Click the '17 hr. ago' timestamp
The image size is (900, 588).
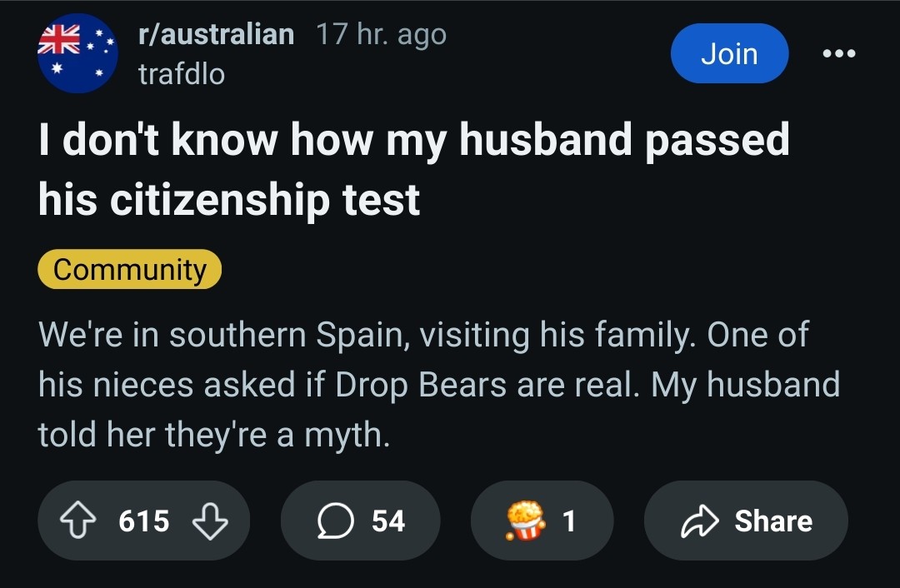(x=381, y=34)
